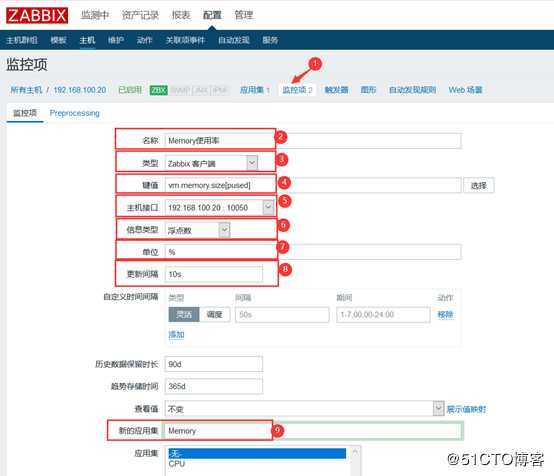
Task: Open the 监测中 top menu
Action: [x=95, y=15]
